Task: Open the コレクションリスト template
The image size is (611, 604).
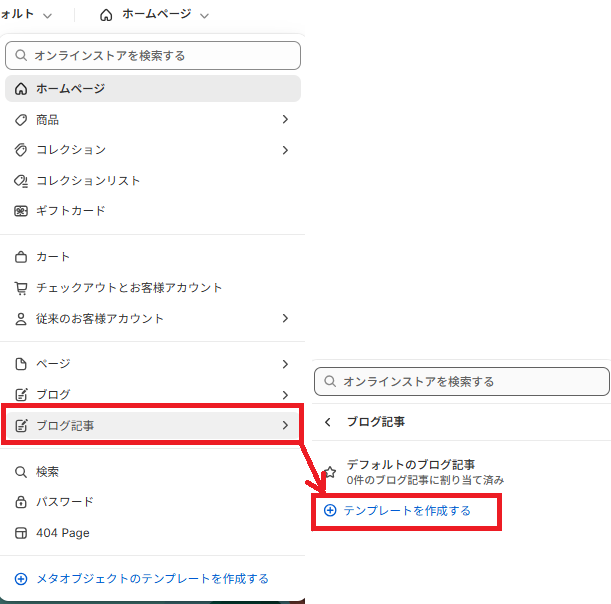Action: pos(88,181)
